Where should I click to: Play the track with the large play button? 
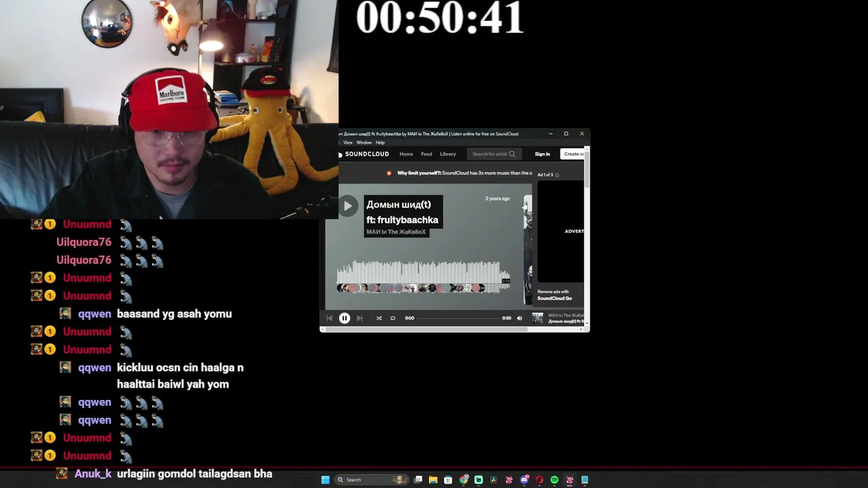coord(347,205)
